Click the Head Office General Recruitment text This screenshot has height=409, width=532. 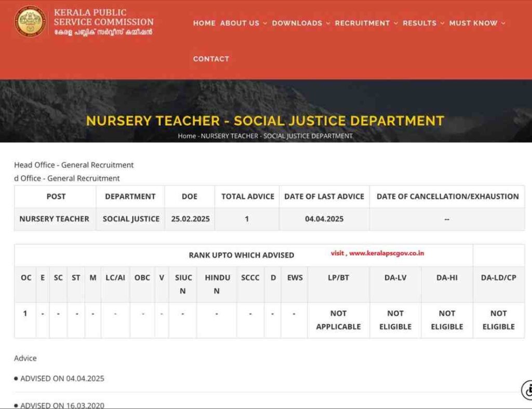tap(74, 165)
